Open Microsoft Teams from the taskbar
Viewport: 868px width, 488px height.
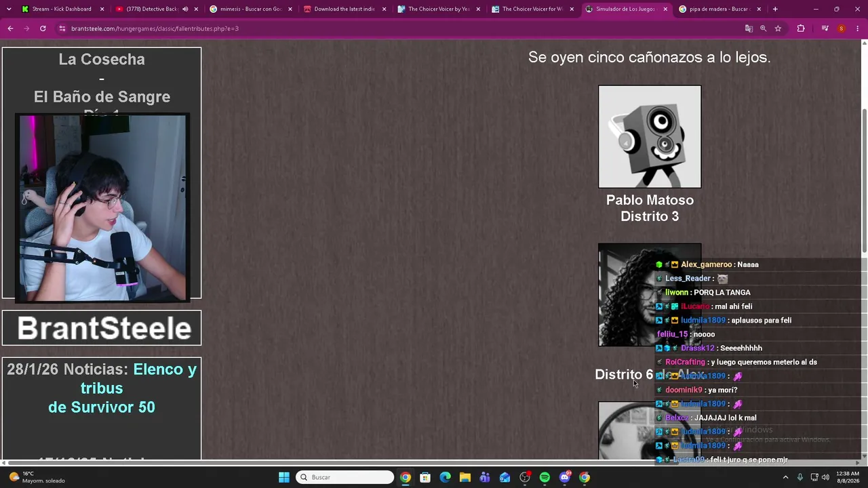pyautogui.click(x=485, y=477)
